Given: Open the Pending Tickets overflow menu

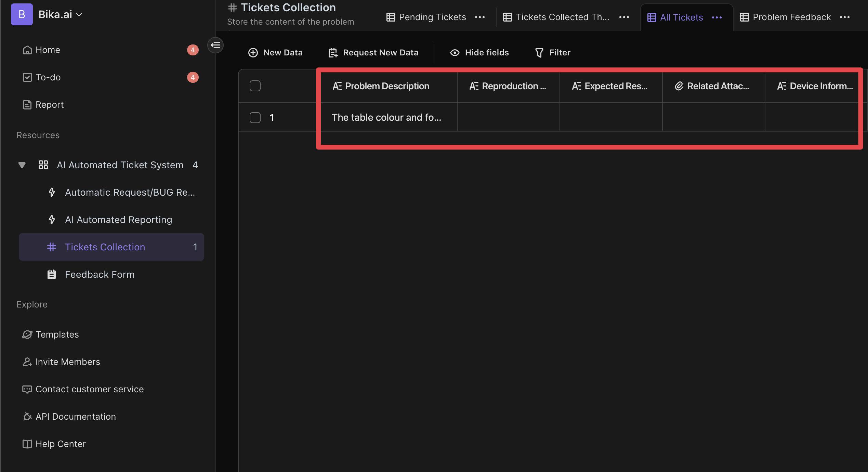Looking at the screenshot, I should (480, 16).
